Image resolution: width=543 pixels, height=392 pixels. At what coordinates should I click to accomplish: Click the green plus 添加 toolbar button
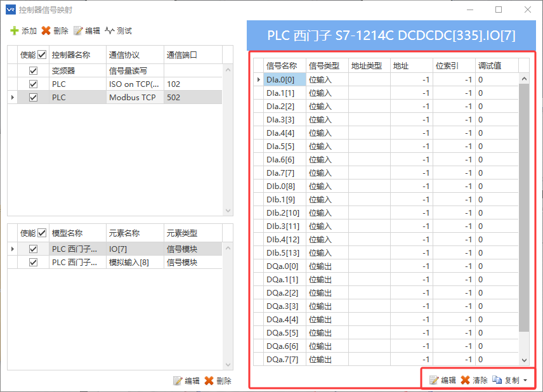(23, 31)
